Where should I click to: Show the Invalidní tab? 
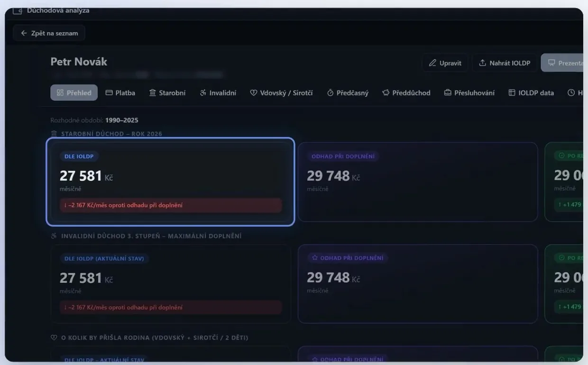pyautogui.click(x=218, y=93)
